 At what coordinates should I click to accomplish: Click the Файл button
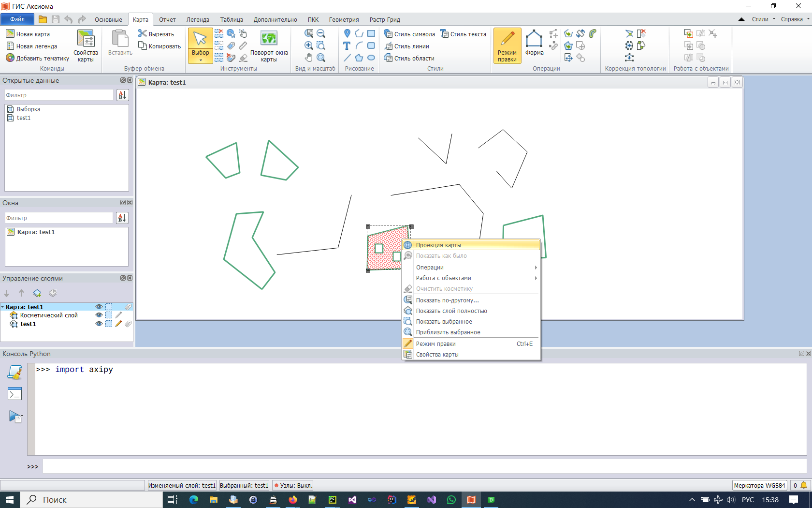17,19
